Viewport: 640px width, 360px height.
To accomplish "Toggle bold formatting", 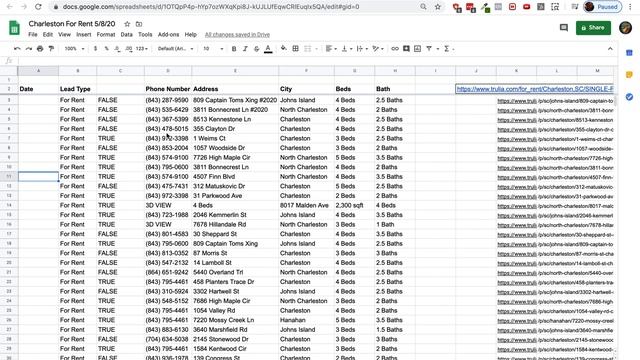I will pyautogui.click(x=234, y=49).
